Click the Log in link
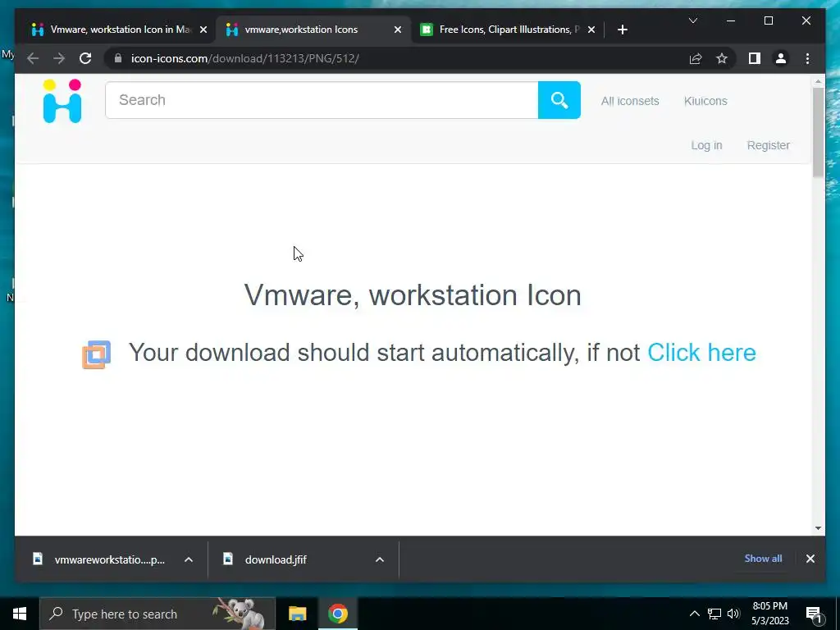The image size is (840, 630). (706, 145)
